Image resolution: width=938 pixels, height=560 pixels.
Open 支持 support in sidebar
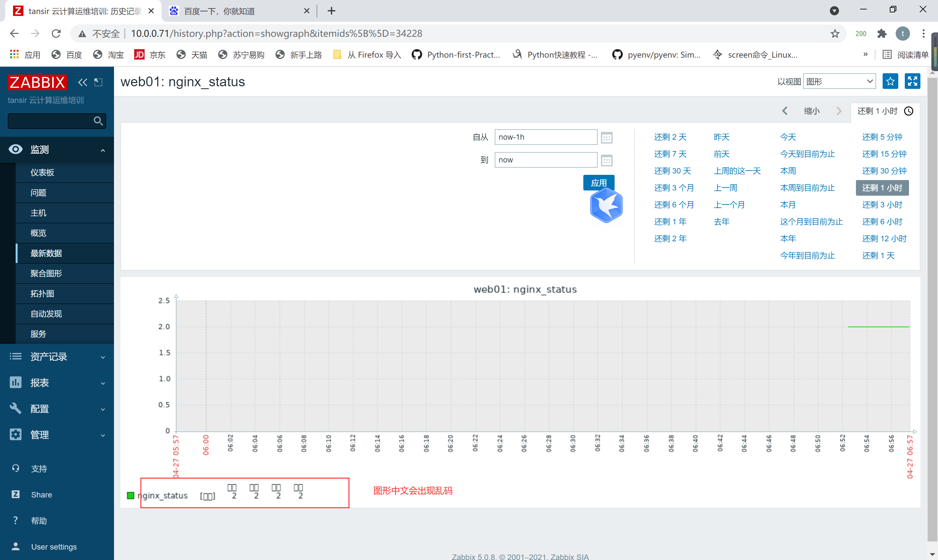39,469
